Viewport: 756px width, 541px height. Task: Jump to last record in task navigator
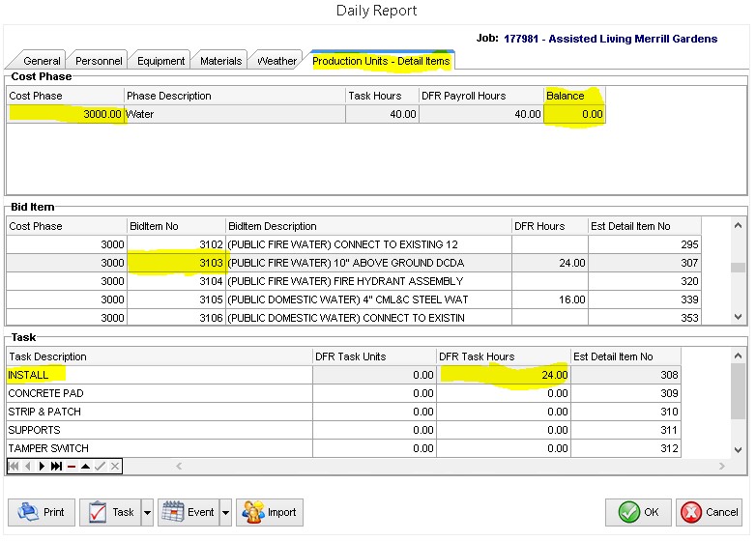(56, 466)
